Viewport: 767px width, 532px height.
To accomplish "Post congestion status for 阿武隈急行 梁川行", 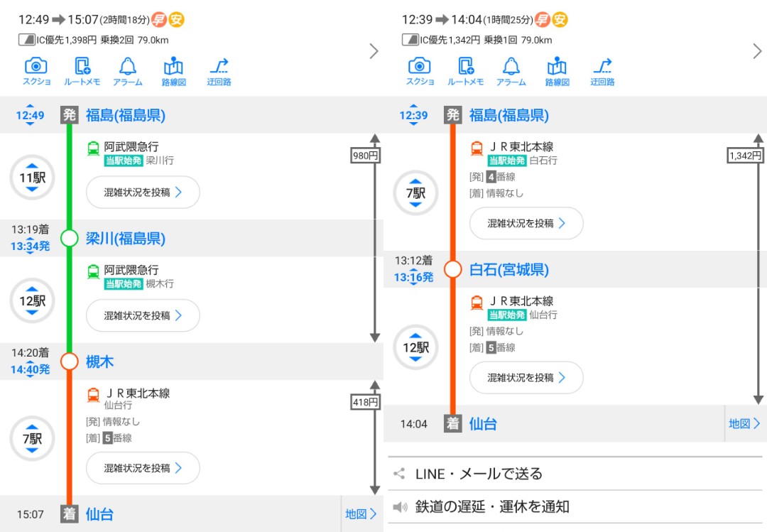I will [x=143, y=192].
